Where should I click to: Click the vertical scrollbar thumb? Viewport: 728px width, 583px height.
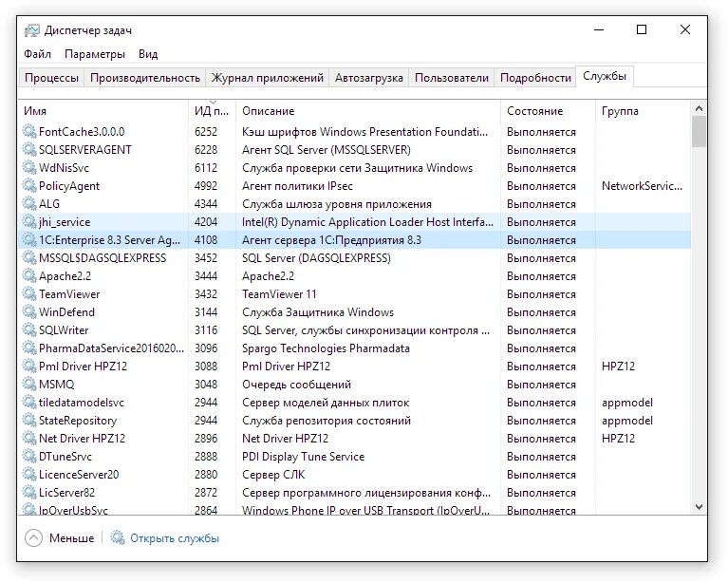699,131
